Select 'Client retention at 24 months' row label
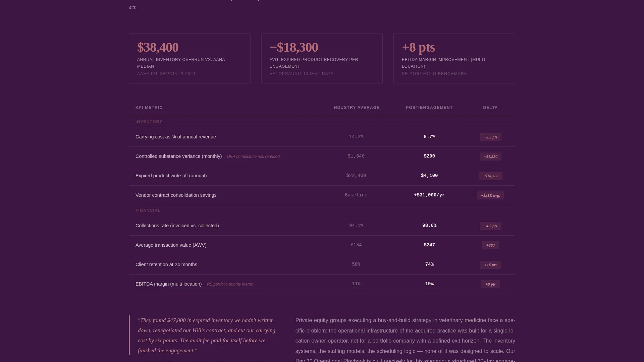This screenshot has height=362, width=644. [x=166, y=264]
